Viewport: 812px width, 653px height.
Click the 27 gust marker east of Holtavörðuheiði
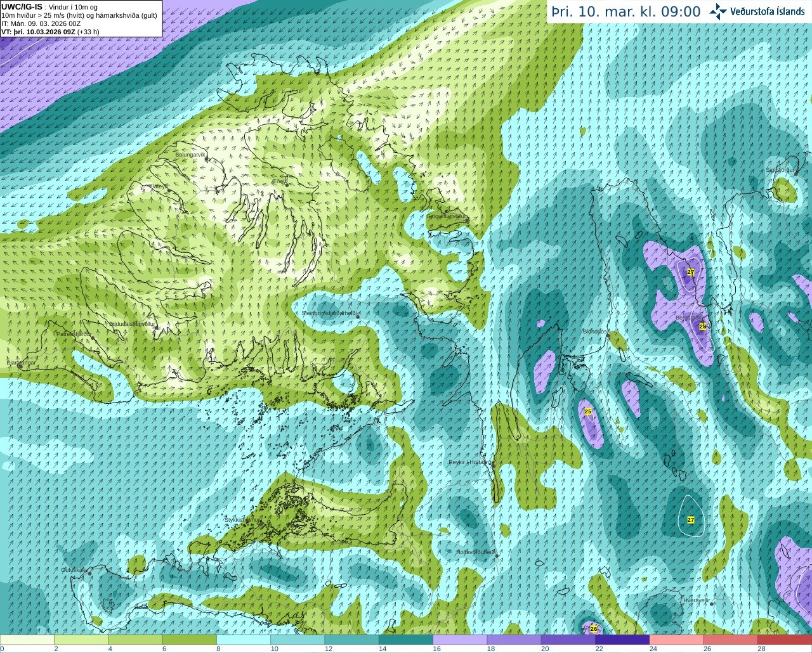(691, 520)
